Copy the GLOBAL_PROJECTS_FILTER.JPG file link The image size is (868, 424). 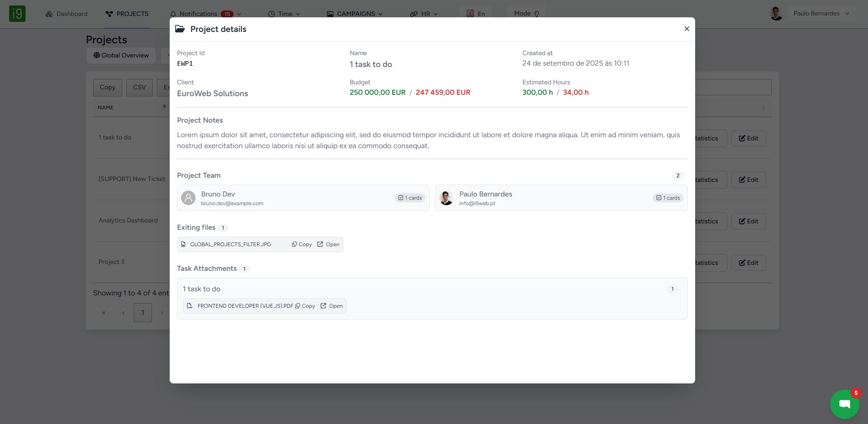click(302, 244)
